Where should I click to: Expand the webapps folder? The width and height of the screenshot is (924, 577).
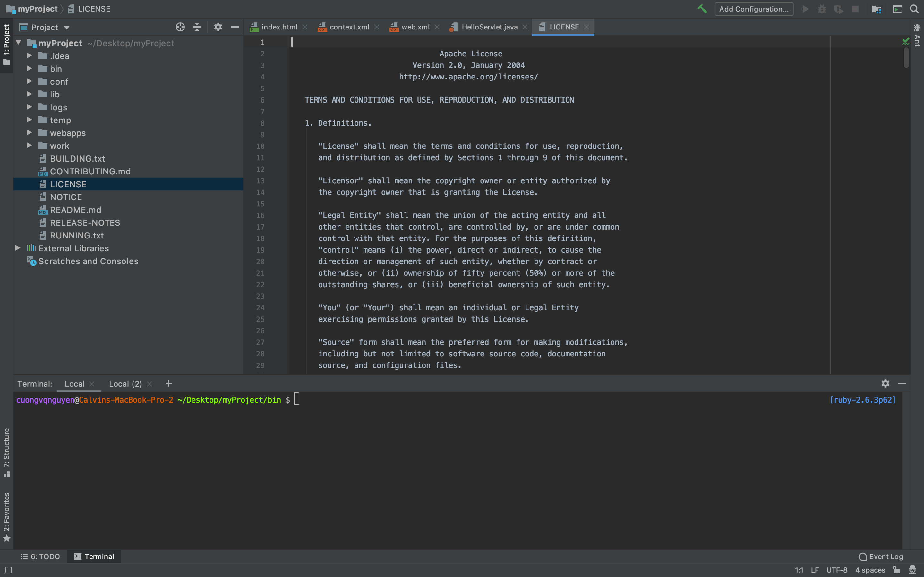point(30,133)
